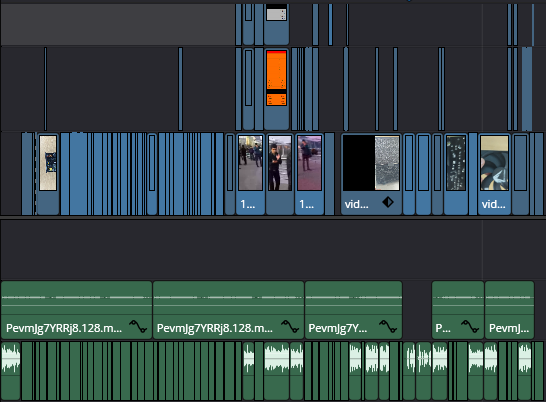Click the keyframe diamond icon on the vid clip
Viewport: 546px width, 402px height.
[x=388, y=202]
